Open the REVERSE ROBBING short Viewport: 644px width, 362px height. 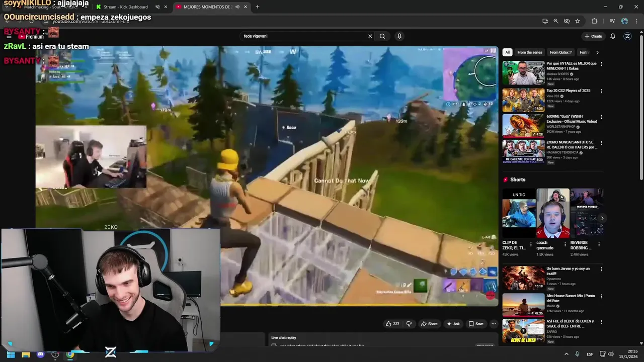point(587,213)
